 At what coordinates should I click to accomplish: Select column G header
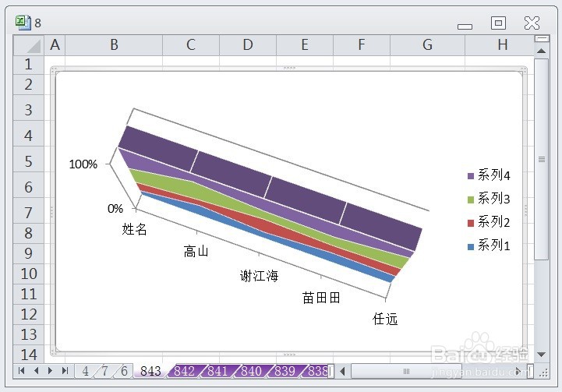[427, 45]
